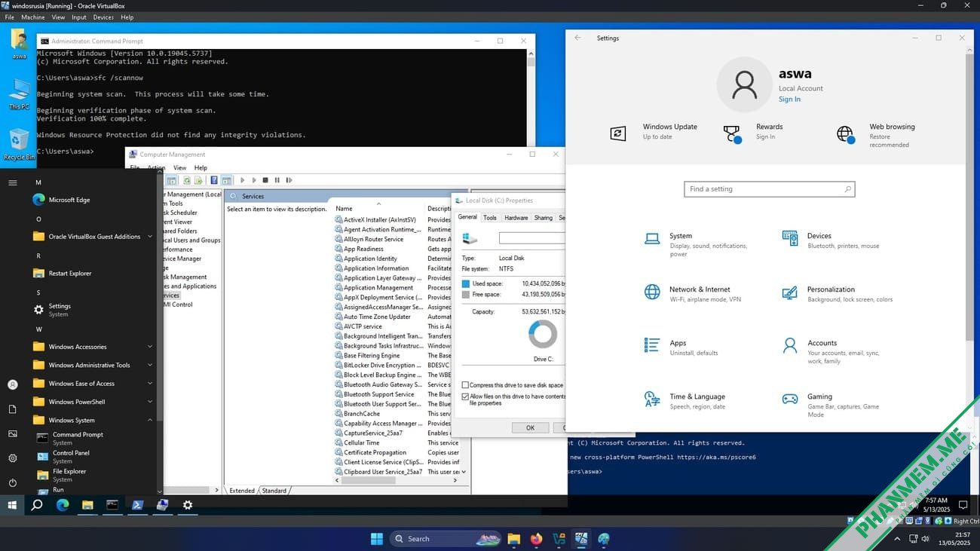Expand the Oracle VirtualBox Guest Additions folder

(x=93, y=237)
